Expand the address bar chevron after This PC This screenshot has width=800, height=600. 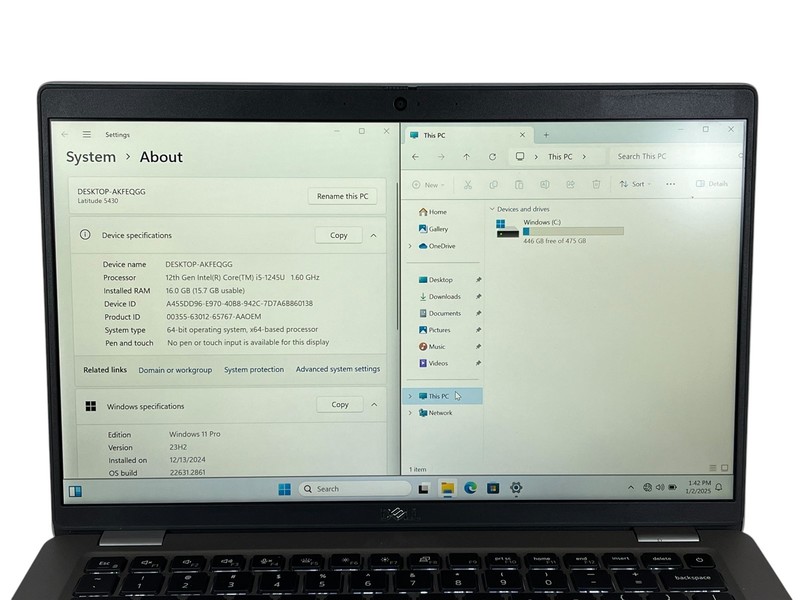(x=584, y=157)
